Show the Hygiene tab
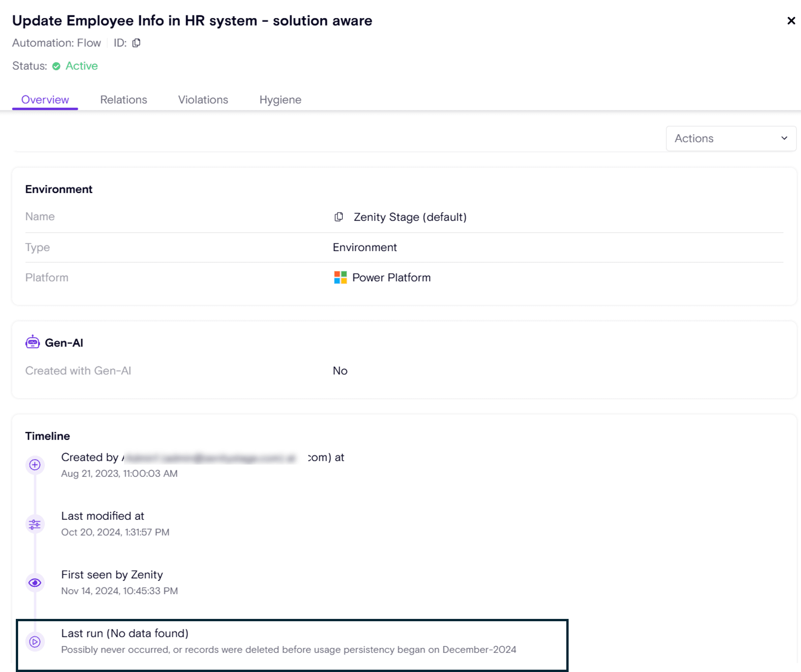 [280, 100]
